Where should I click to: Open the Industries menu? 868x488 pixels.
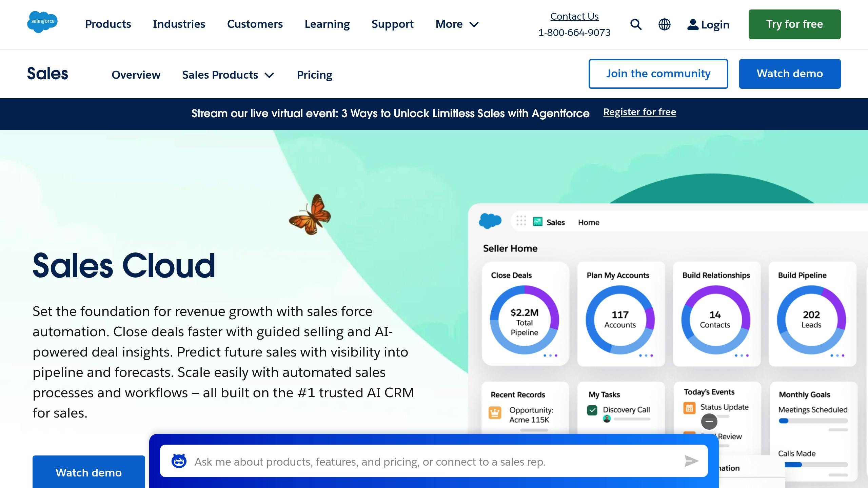(179, 24)
